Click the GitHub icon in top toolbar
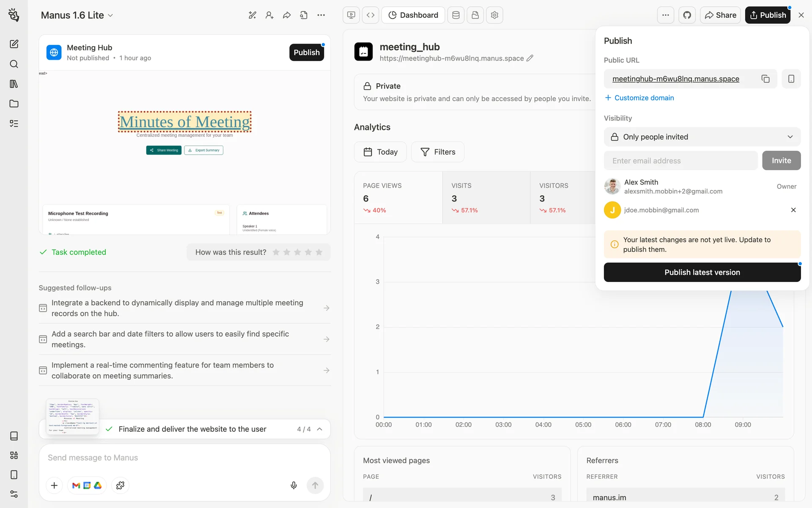812x508 pixels. tap(687, 15)
